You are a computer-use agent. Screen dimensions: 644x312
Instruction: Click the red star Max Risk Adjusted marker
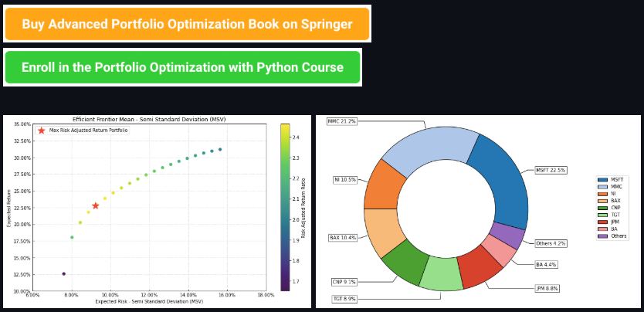pos(95,205)
